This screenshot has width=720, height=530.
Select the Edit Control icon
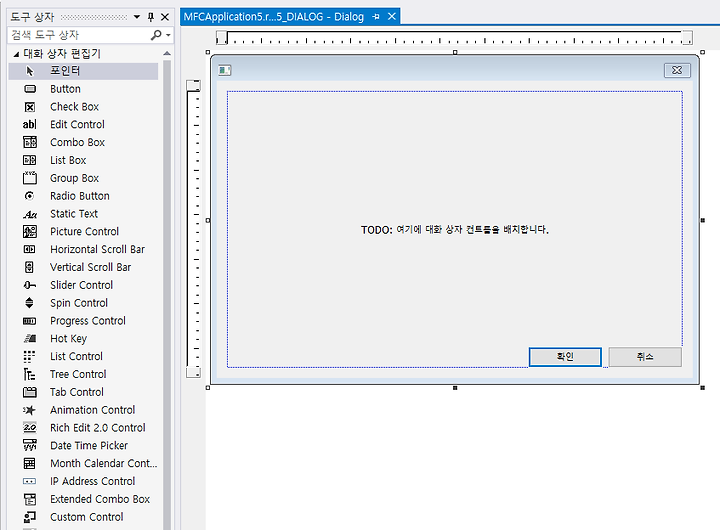coord(29,124)
